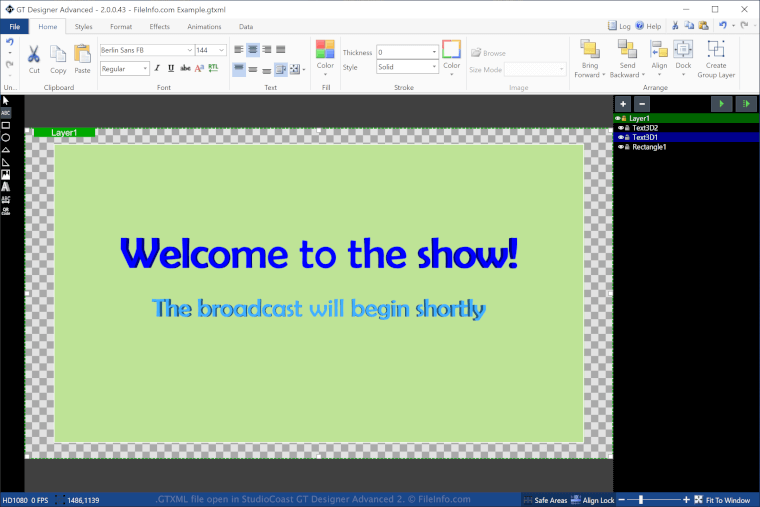Click Fit To Window in status bar
The height and width of the screenshot is (507, 760).
(x=722, y=500)
